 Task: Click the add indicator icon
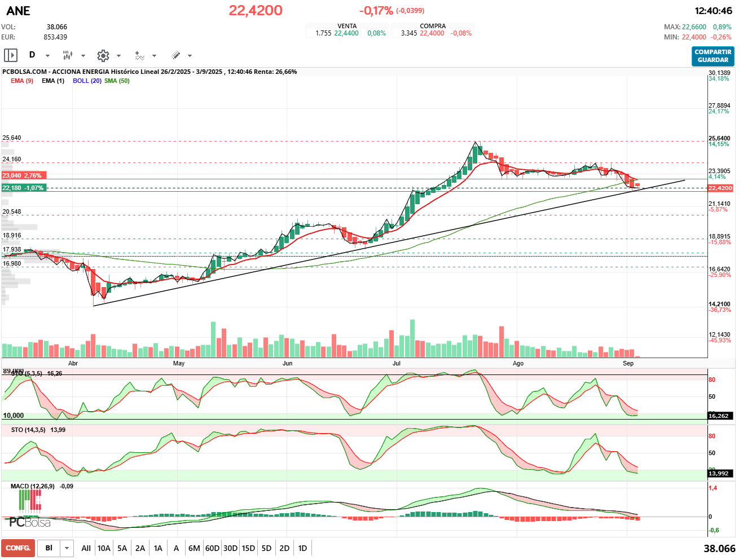pyautogui.click(x=139, y=55)
